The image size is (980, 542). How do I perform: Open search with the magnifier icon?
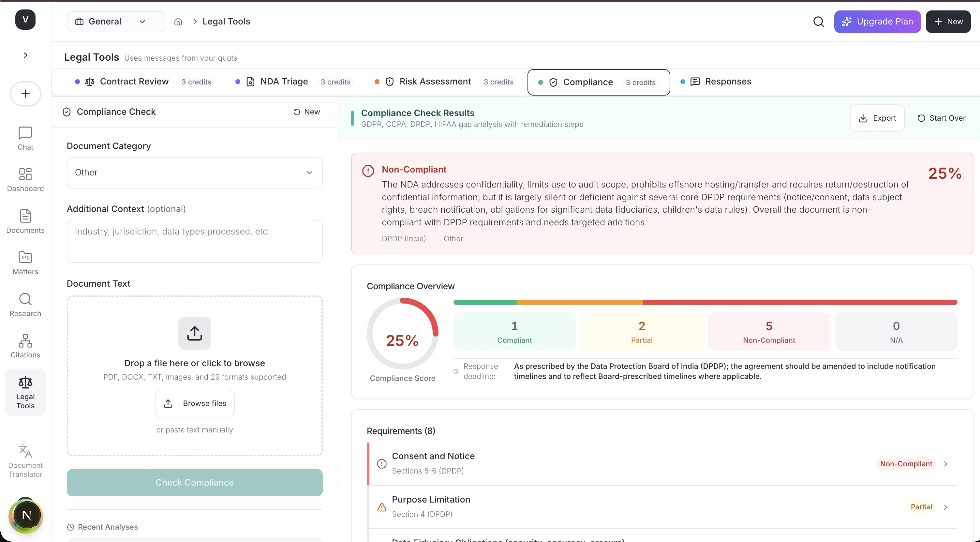[819, 22]
